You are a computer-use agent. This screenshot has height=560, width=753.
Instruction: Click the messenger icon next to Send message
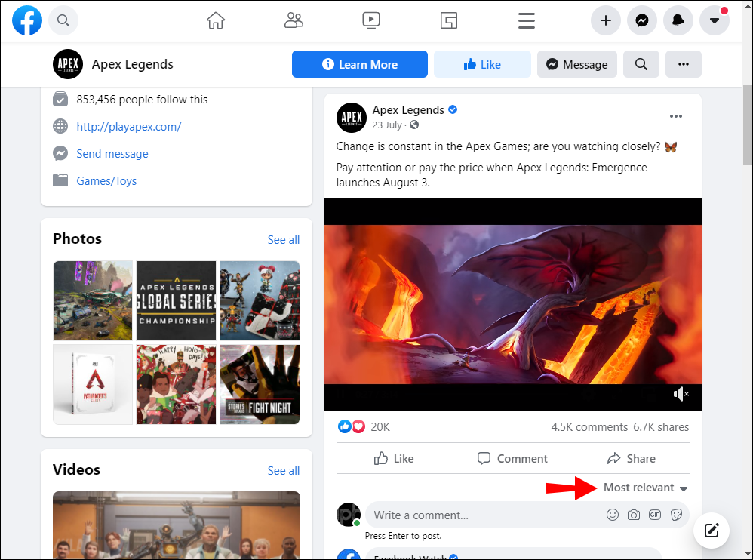click(x=60, y=154)
